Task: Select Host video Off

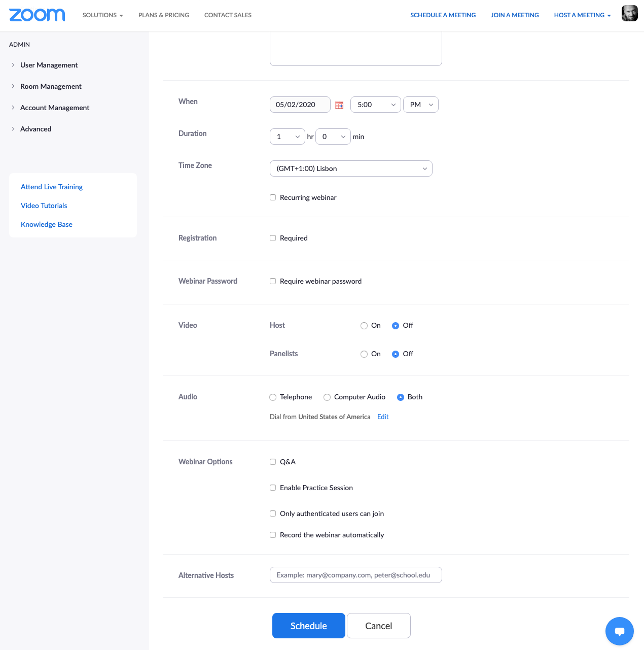Action: tap(396, 326)
